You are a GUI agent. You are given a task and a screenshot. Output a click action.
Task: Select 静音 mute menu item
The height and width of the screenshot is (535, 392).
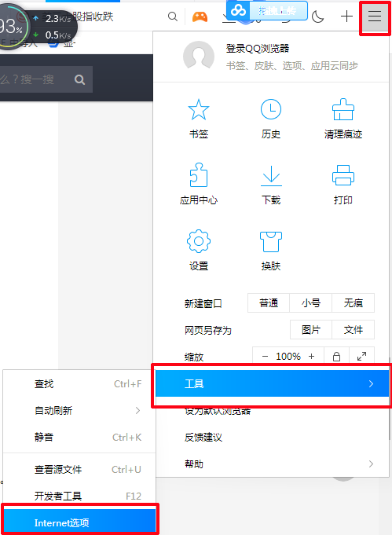(x=79, y=437)
